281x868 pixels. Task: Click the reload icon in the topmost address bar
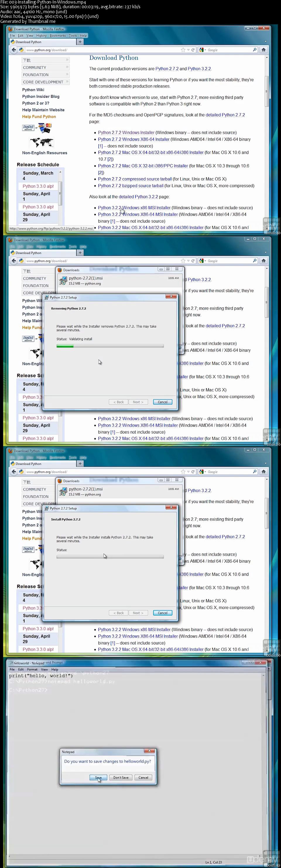(x=193, y=50)
